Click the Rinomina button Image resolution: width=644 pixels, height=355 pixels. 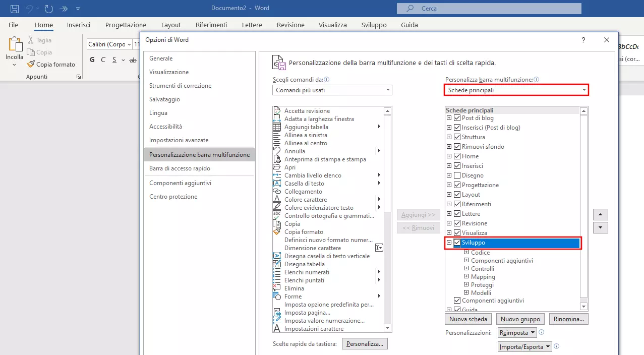[569, 319]
